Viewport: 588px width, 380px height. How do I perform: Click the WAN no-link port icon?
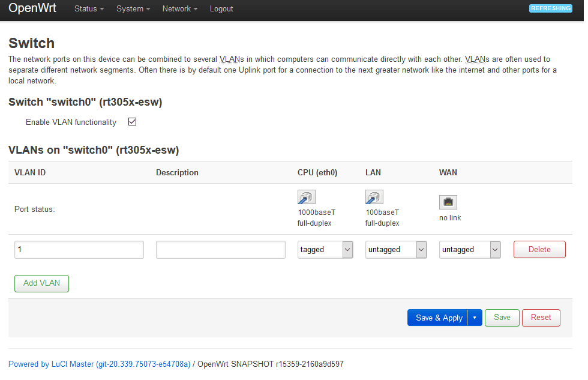pyautogui.click(x=448, y=202)
